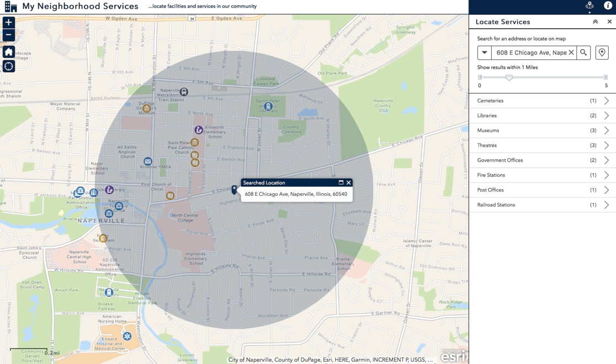
Task: Return map to default home extent
Action: click(9, 51)
